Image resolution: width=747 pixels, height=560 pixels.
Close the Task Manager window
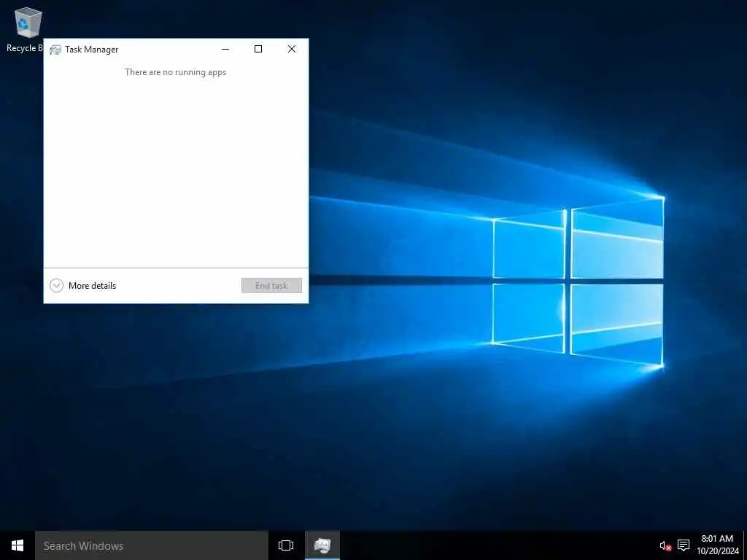click(x=292, y=49)
